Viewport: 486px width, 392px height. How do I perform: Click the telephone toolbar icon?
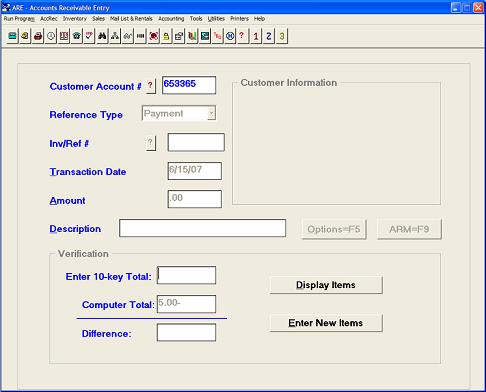77,36
